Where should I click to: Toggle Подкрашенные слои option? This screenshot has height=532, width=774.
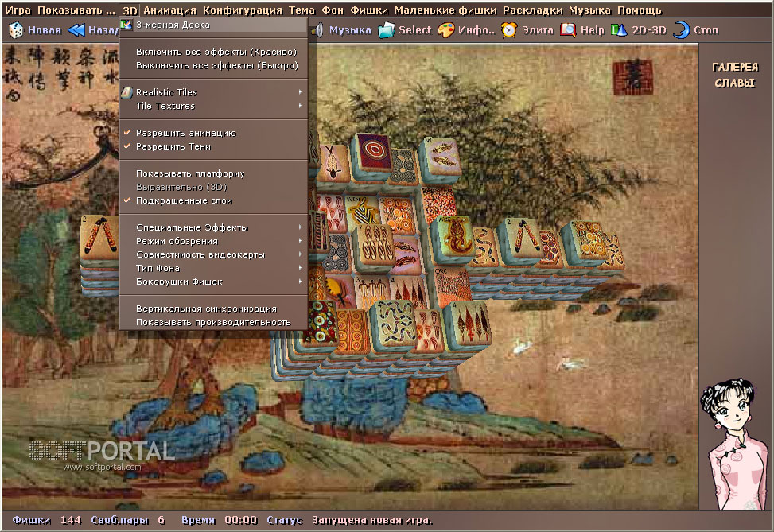point(213,201)
